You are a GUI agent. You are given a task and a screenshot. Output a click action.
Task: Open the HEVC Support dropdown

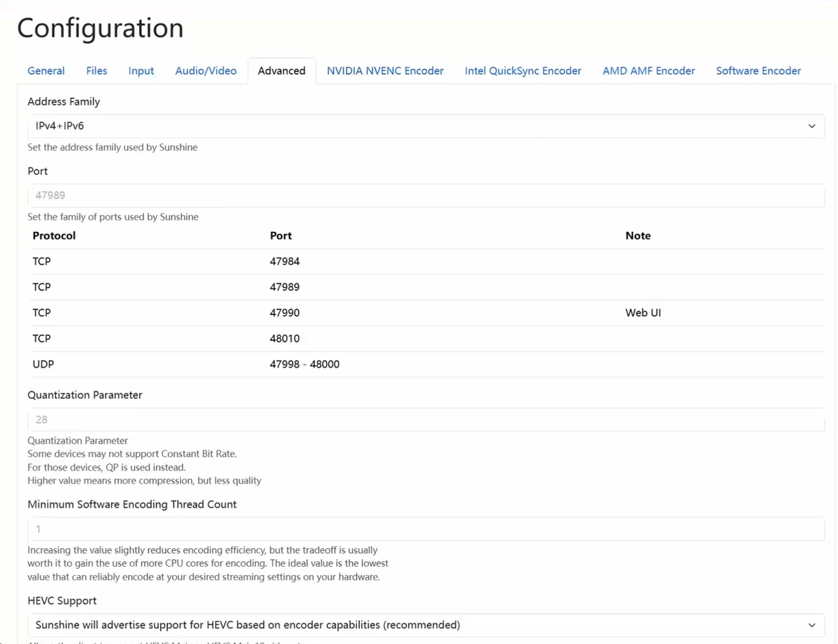425,625
